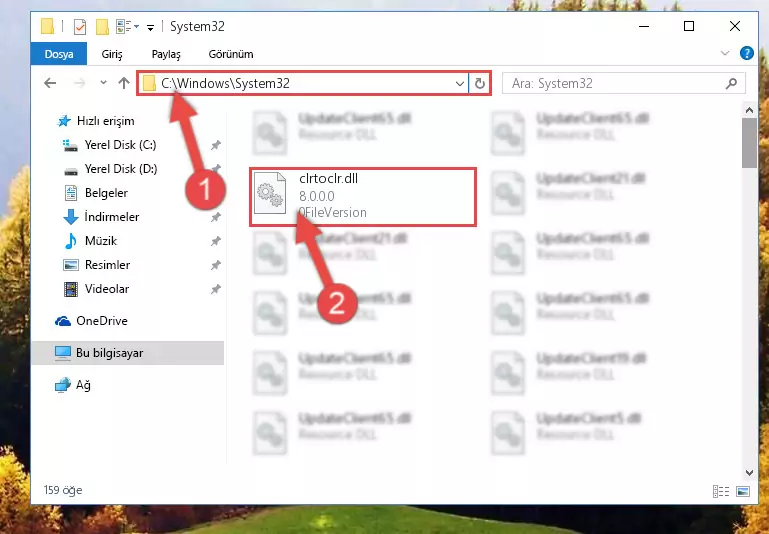Switch to the Giriş ribbon tab

tap(112, 54)
